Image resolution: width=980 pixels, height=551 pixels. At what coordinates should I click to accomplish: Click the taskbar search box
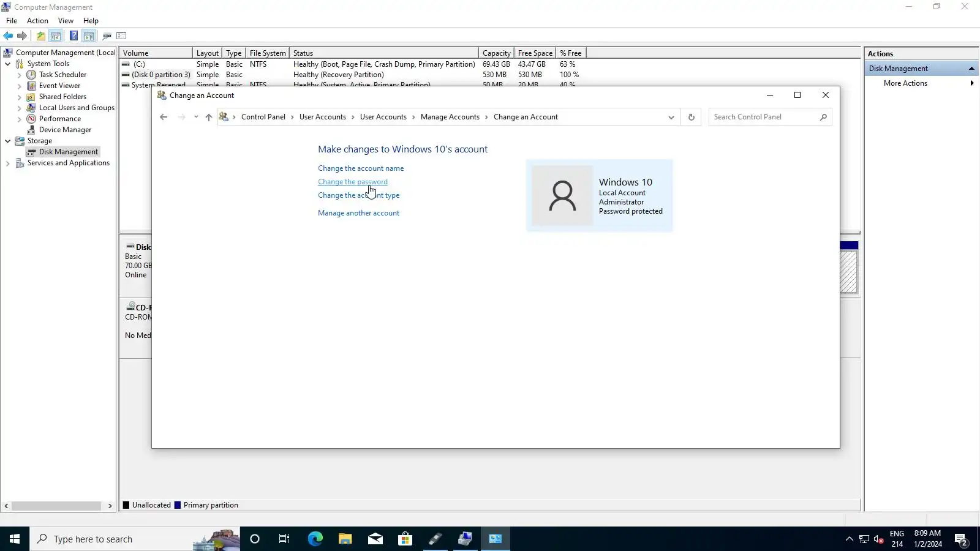tap(135, 539)
